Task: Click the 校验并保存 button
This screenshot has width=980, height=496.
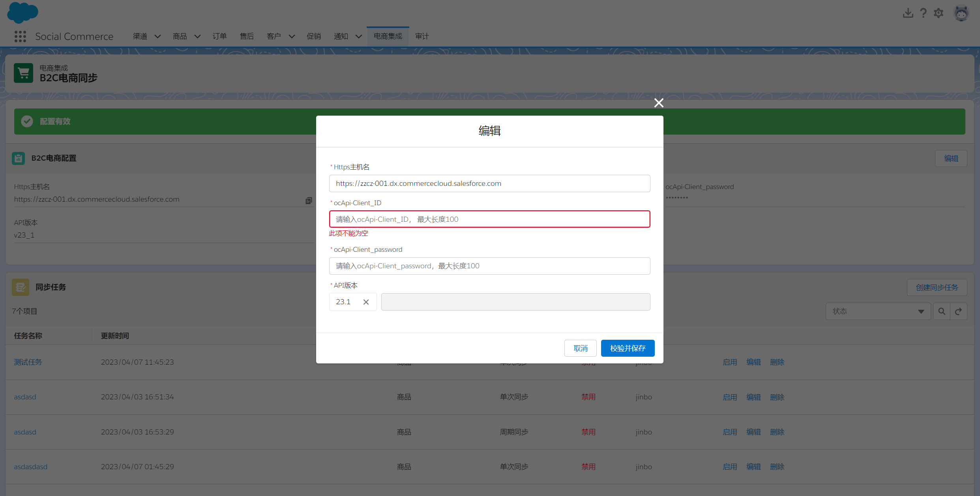Action: click(x=628, y=348)
